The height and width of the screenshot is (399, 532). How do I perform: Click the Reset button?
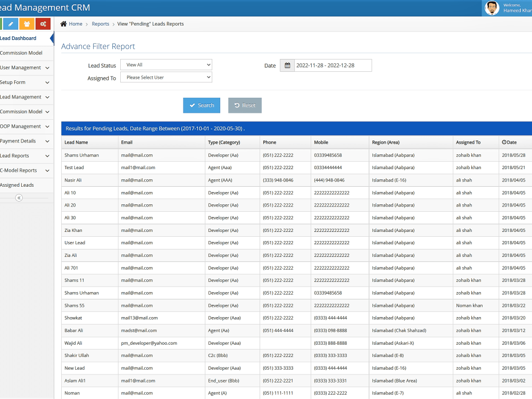coord(245,105)
